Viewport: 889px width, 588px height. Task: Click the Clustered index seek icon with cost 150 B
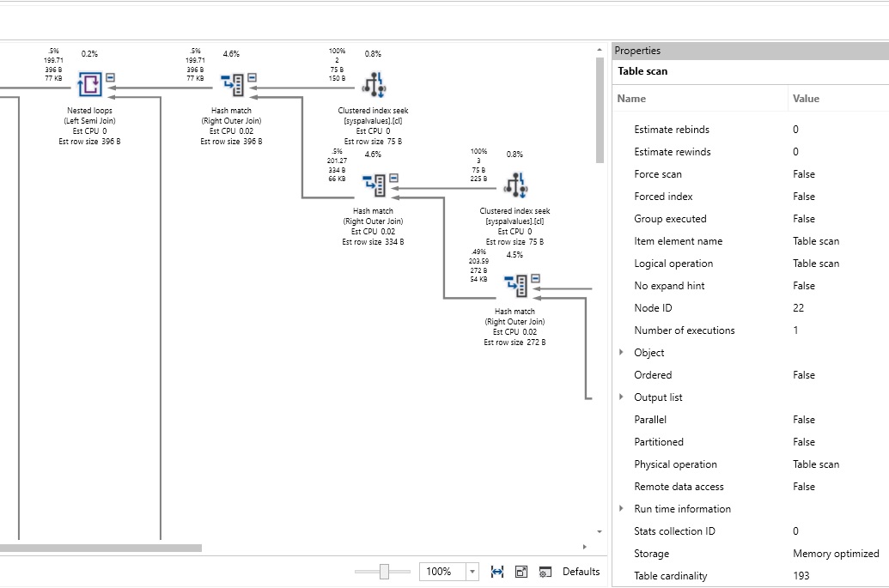[374, 84]
